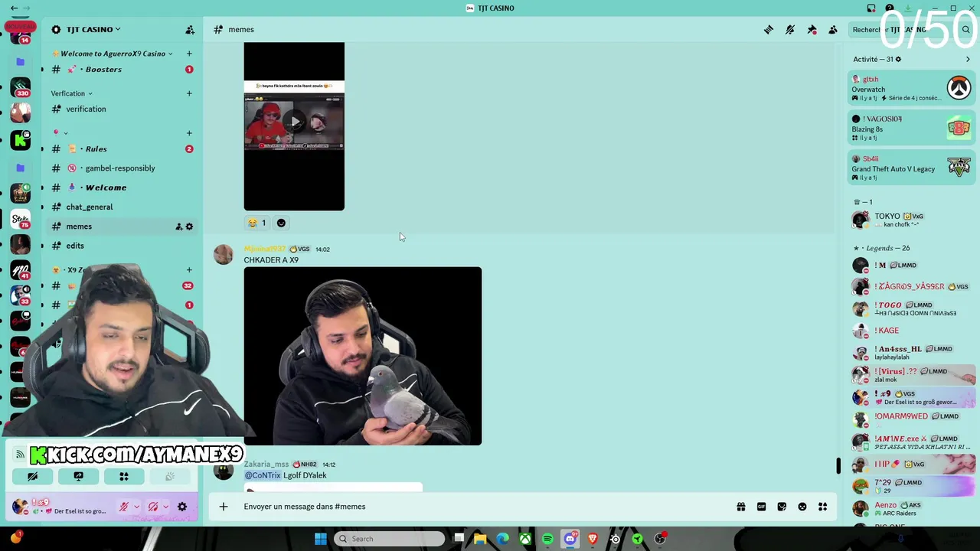
Task: Click the back arrow in title bar
Action: 14,8
